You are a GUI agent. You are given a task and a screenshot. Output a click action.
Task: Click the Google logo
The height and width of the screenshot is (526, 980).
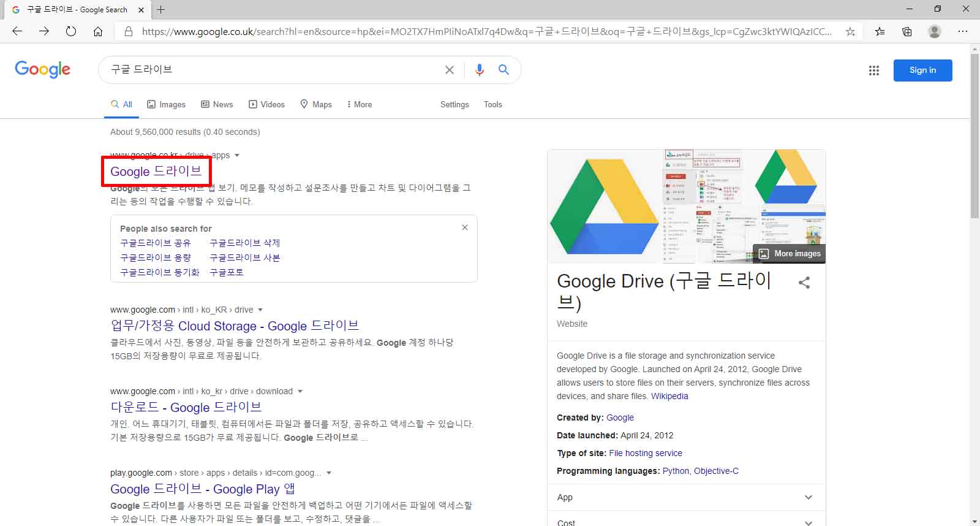tap(43, 69)
